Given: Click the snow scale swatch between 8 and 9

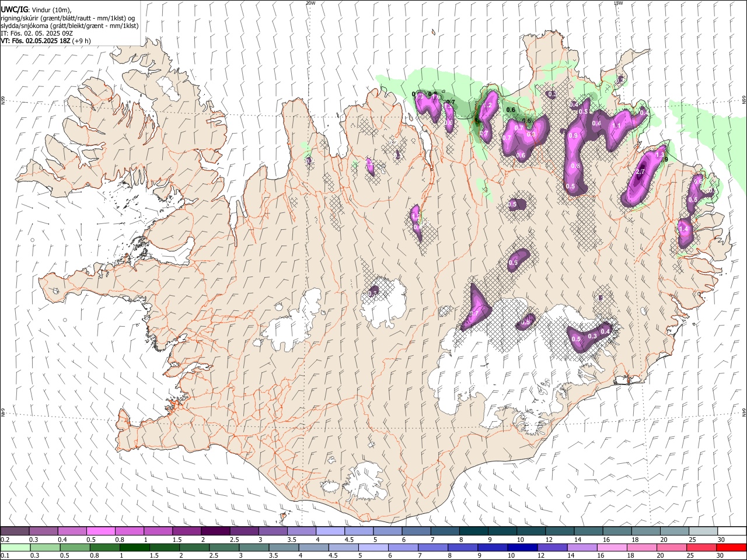Looking at the screenshot, I should (474, 531).
